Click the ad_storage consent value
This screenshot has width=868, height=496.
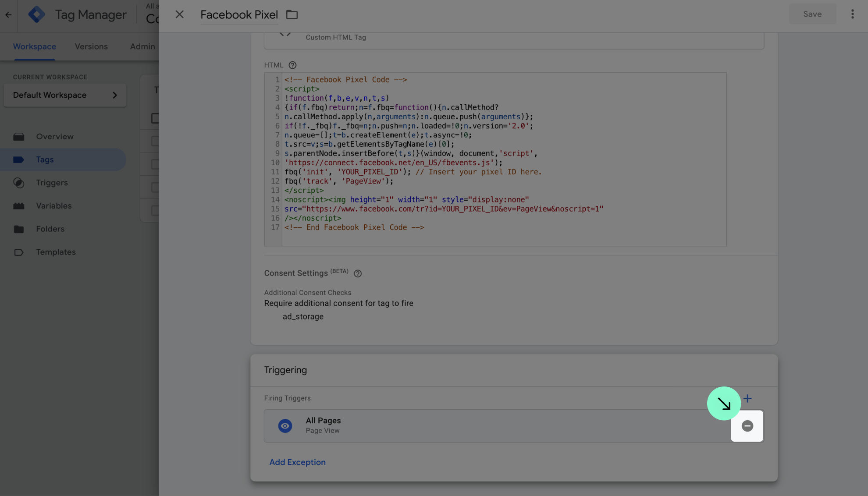click(x=303, y=317)
